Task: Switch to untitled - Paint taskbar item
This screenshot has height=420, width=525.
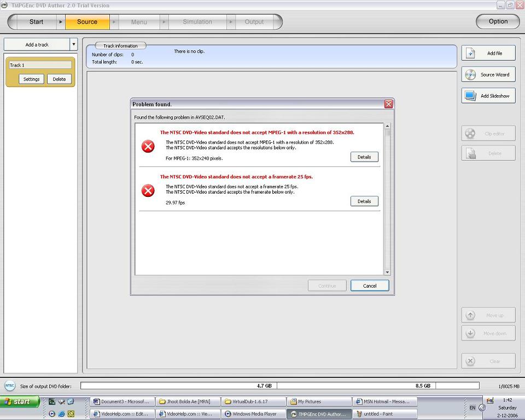Action: [x=385, y=413]
